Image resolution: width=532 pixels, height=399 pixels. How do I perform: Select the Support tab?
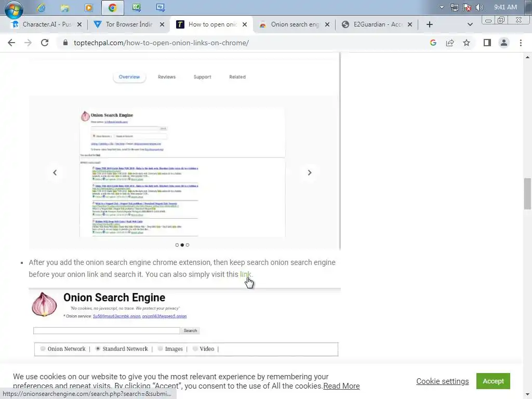click(x=202, y=77)
